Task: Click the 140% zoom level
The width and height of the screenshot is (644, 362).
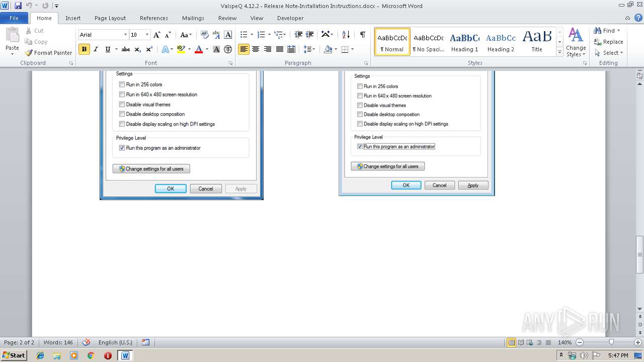Action: (565, 342)
